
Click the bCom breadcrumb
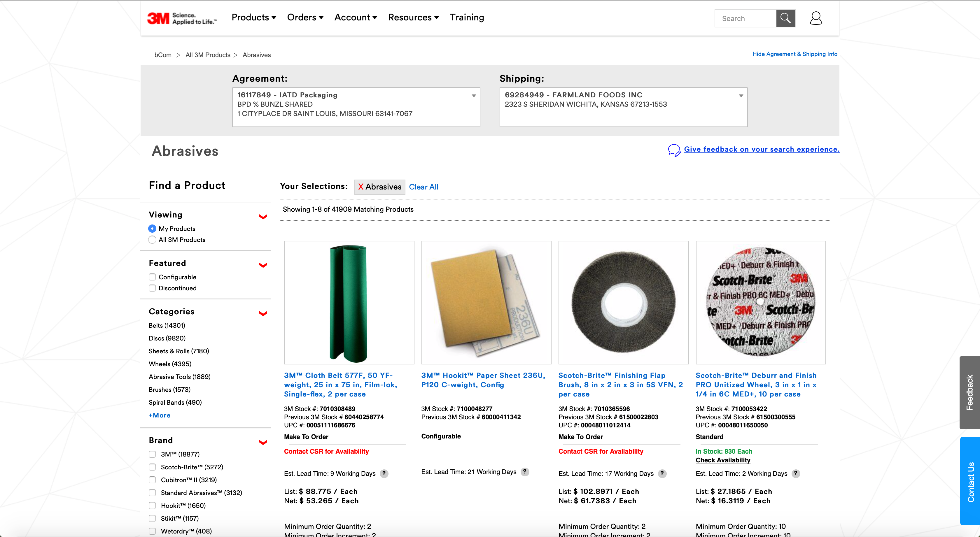click(163, 55)
